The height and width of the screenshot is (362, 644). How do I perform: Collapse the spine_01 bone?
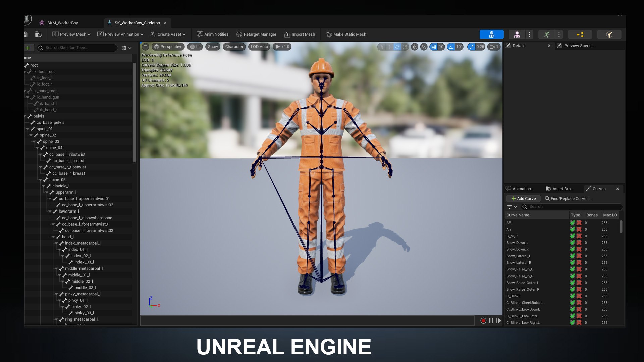point(28,129)
